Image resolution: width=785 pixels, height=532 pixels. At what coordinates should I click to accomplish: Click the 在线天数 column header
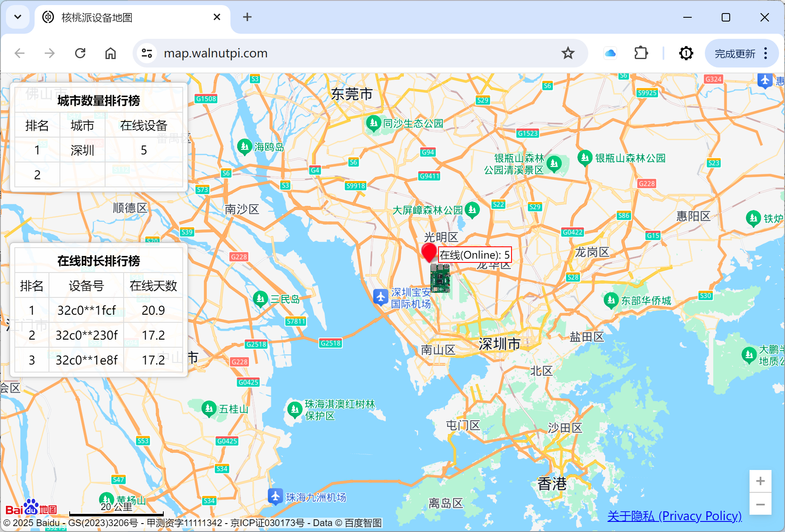pos(153,286)
